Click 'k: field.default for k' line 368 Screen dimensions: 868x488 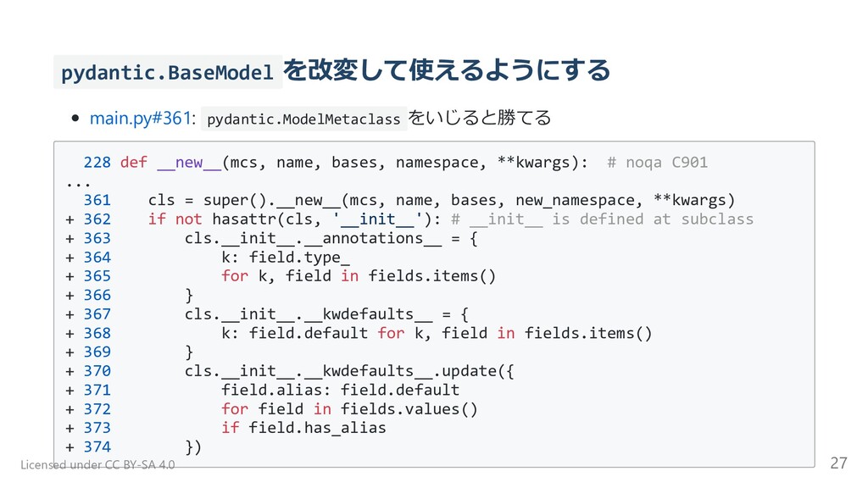[x=437, y=333]
